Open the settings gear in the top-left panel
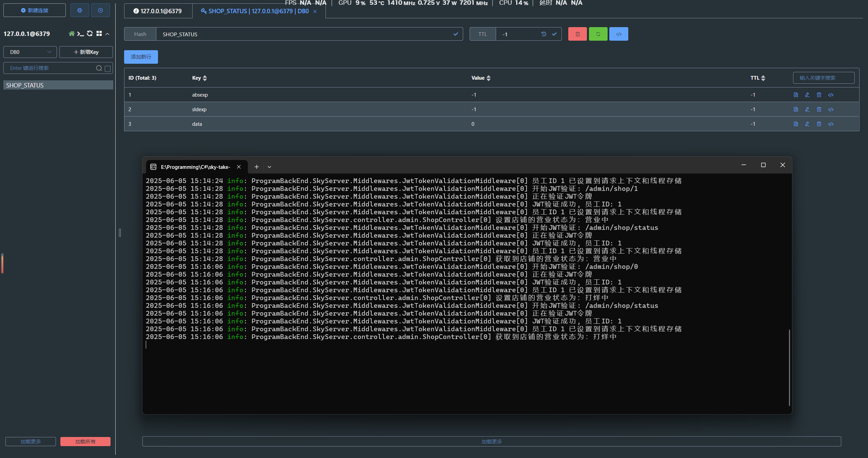Image resolution: width=868 pixels, height=458 pixels. coord(80,10)
